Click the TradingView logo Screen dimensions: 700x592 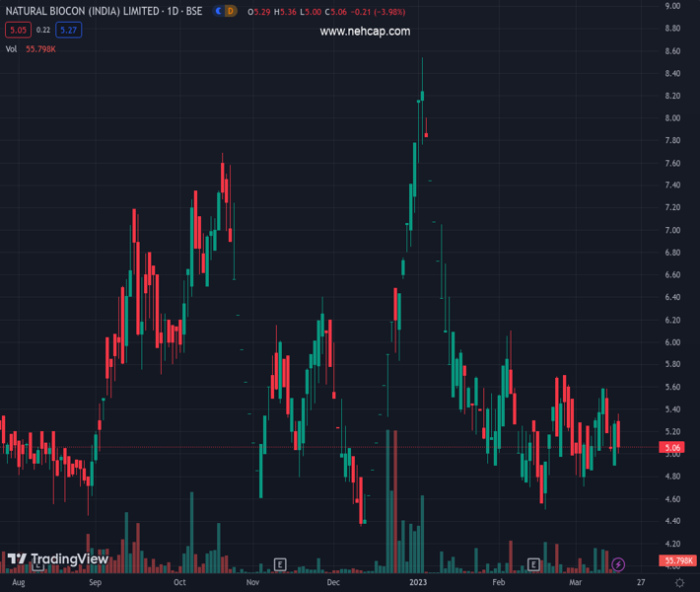tap(57, 559)
